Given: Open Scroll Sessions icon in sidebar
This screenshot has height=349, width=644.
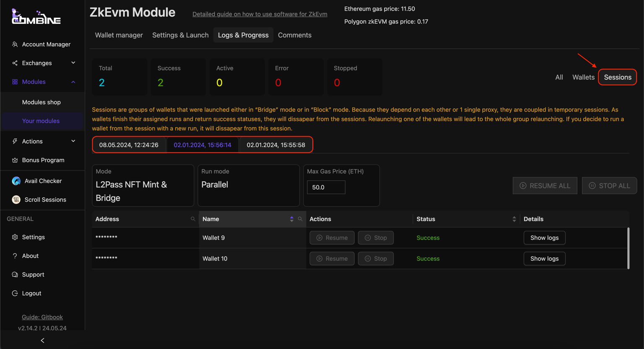Looking at the screenshot, I should point(16,200).
